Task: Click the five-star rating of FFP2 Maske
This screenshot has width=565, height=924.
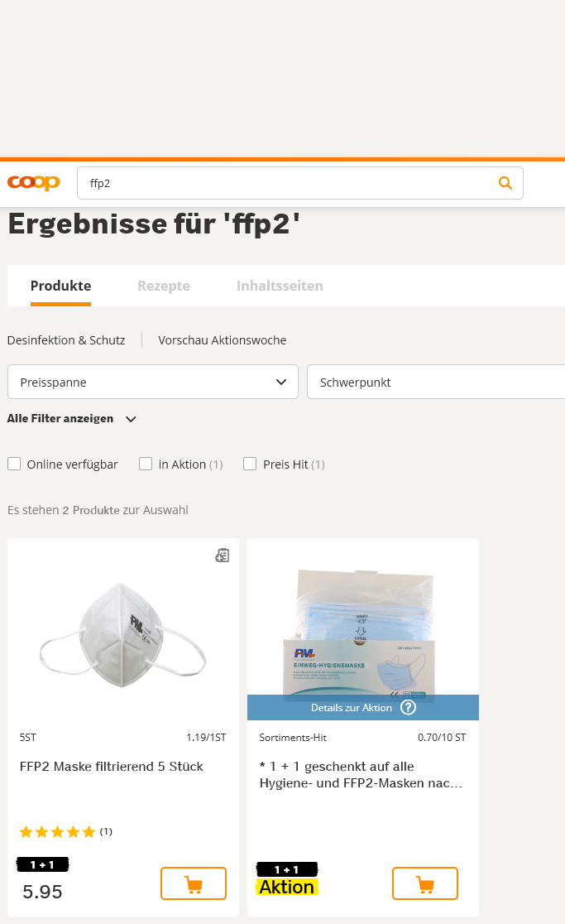Action: click(58, 831)
